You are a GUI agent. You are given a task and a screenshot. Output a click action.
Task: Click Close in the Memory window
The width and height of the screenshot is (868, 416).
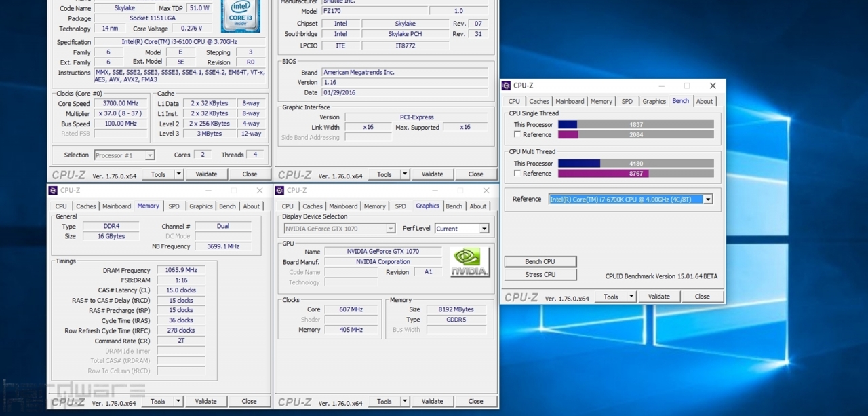(x=250, y=402)
